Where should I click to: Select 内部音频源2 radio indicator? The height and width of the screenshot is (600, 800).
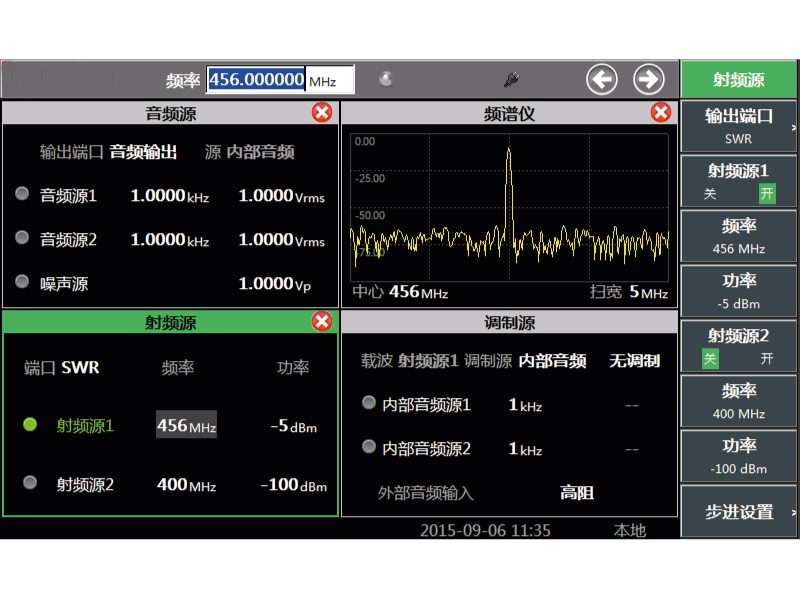pos(369,447)
